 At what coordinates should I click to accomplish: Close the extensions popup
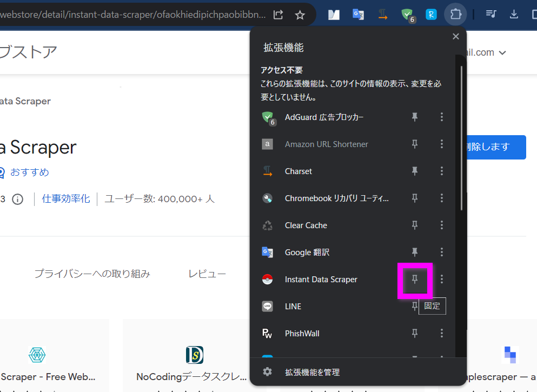point(456,36)
